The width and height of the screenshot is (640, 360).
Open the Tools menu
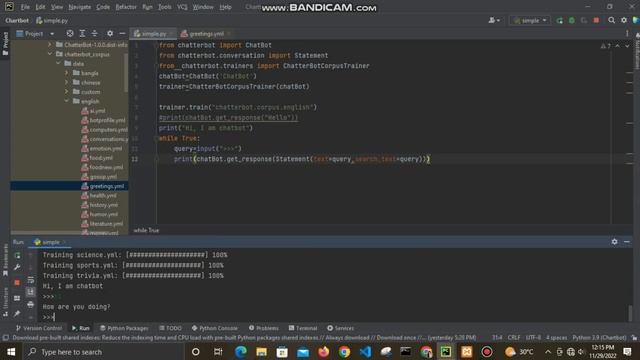click(164, 7)
